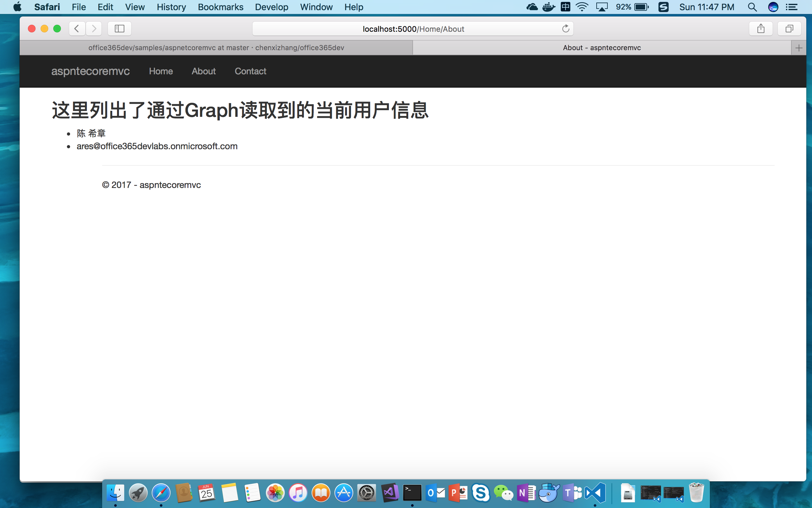
Task: Click the Sun 11:47 PM clock
Action: pyautogui.click(x=707, y=7)
